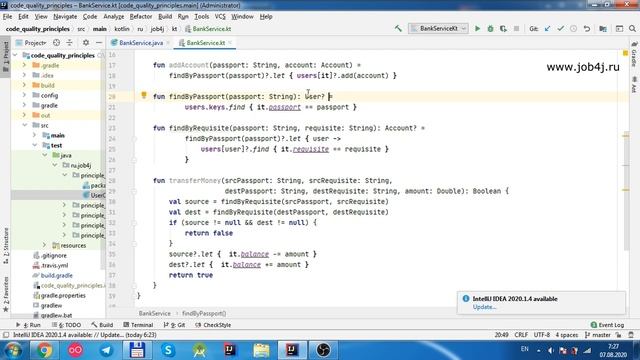Open the Terminal tool window
Image resolution: width=640 pixels, height=360 pixels.
click(x=138, y=325)
